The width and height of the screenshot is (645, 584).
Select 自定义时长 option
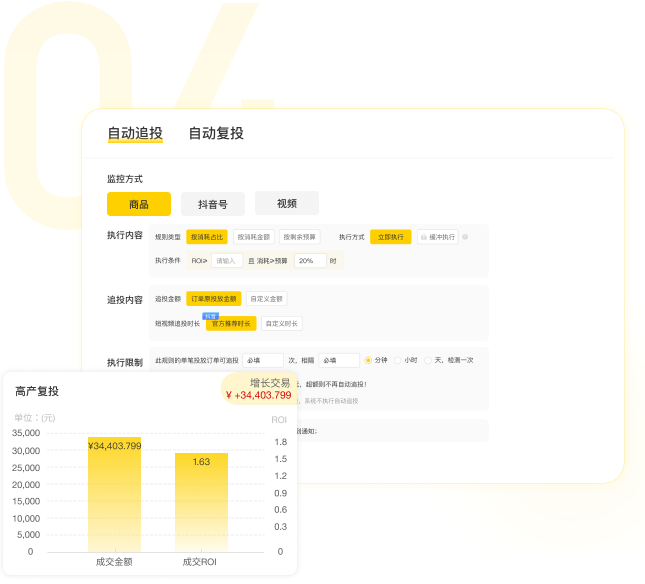282,324
